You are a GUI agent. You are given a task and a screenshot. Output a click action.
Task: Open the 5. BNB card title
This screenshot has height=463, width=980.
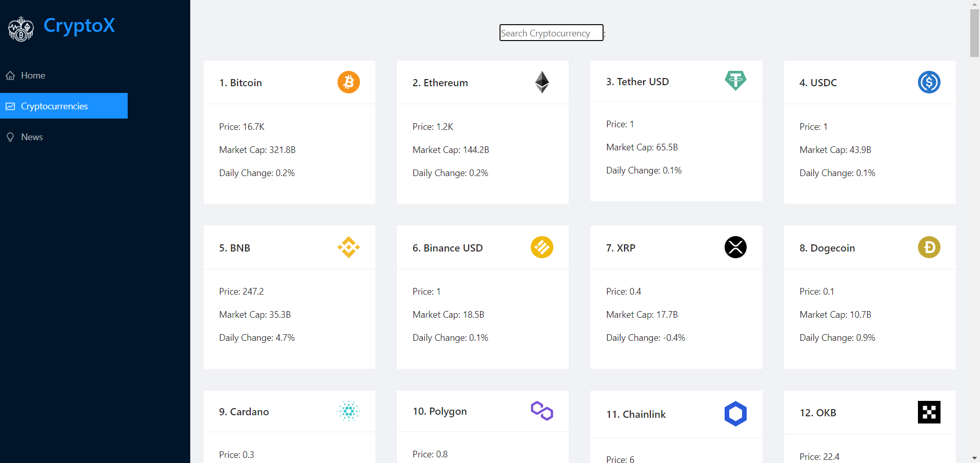click(234, 248)
